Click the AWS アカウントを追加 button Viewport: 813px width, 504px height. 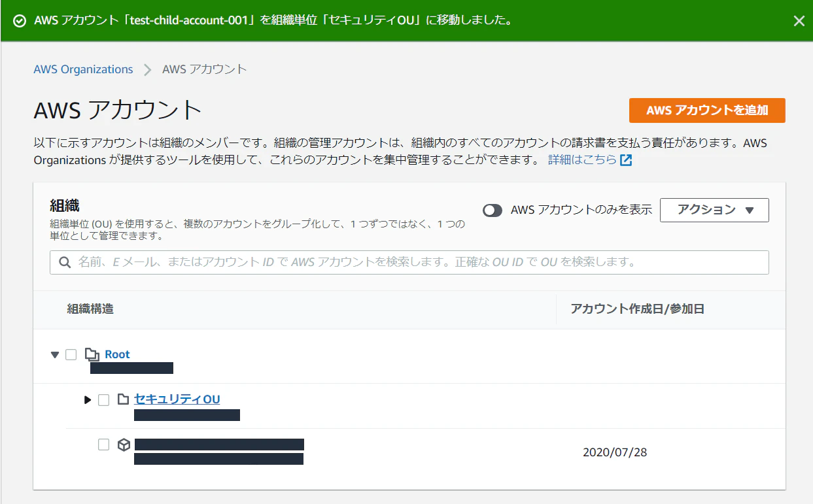(x=707, y=110)
